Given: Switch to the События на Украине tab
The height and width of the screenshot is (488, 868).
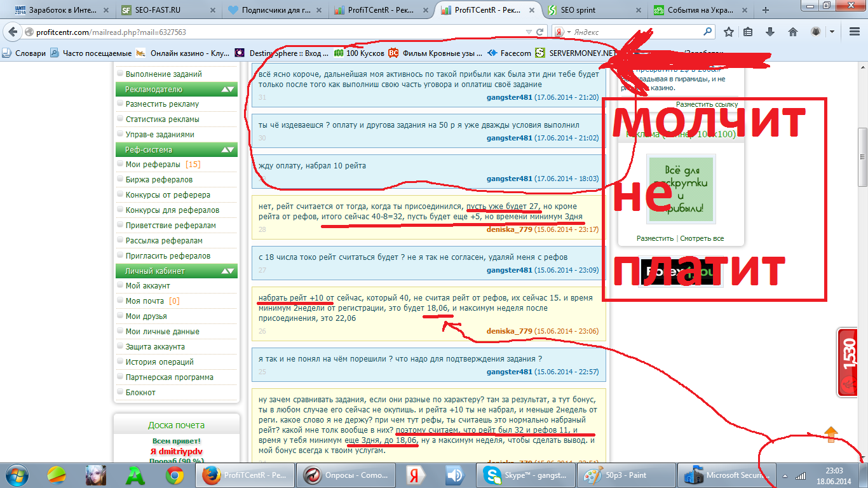Looking at the screenshot, I should click(702, 10).
